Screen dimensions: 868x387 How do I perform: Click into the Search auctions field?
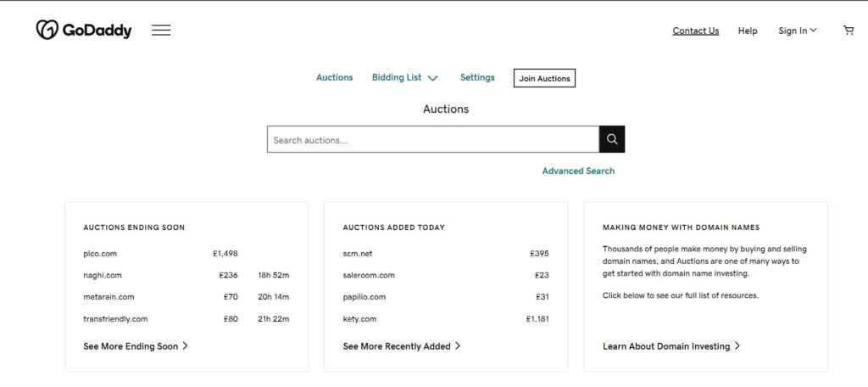(x=433, y=139)
